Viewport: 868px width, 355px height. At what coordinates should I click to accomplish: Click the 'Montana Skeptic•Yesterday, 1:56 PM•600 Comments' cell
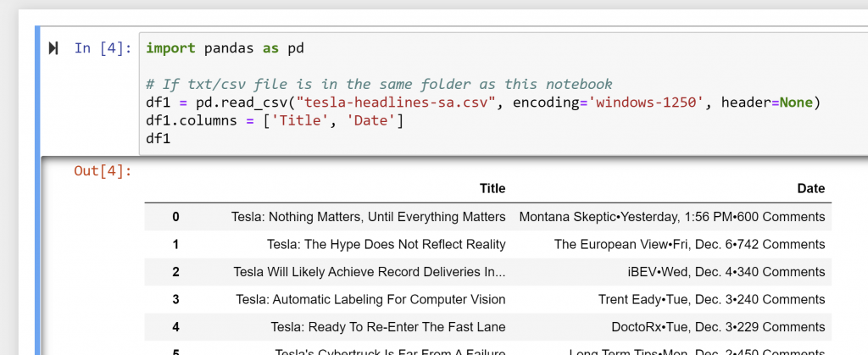[672, 217]
